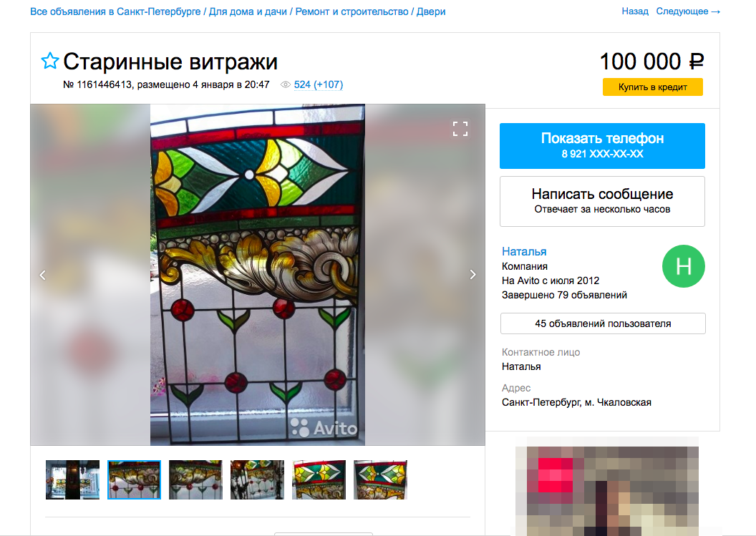Open seller profile Наталья link
756x536 pixels.
523,252
